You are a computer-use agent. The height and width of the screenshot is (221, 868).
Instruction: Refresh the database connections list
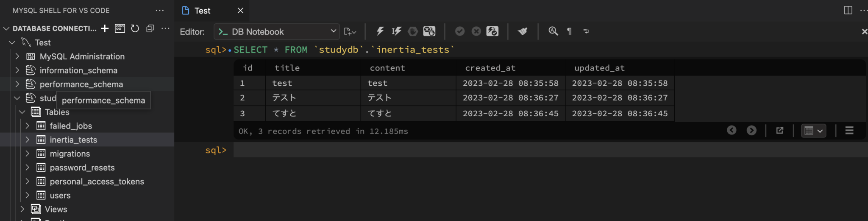click(135, 28)
